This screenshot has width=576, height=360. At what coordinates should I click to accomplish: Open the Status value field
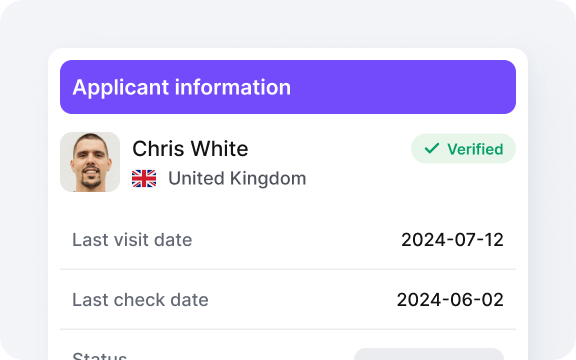pos(429,354)
